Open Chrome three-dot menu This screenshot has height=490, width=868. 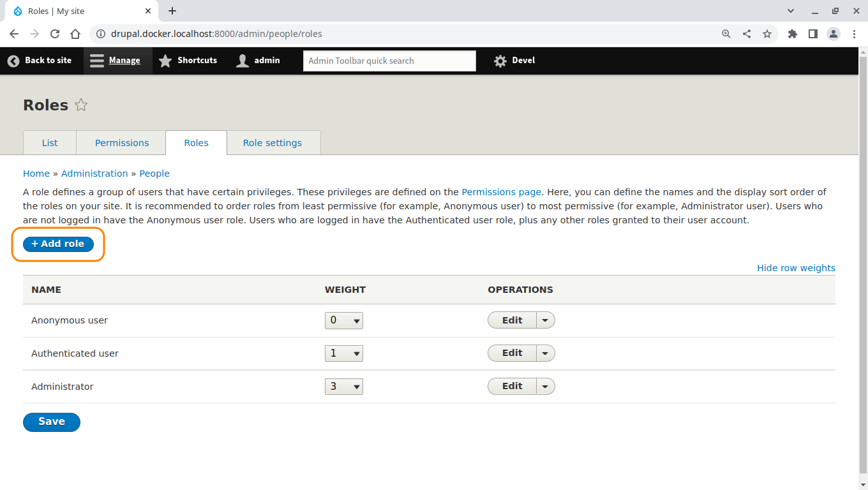coord(854,34)
